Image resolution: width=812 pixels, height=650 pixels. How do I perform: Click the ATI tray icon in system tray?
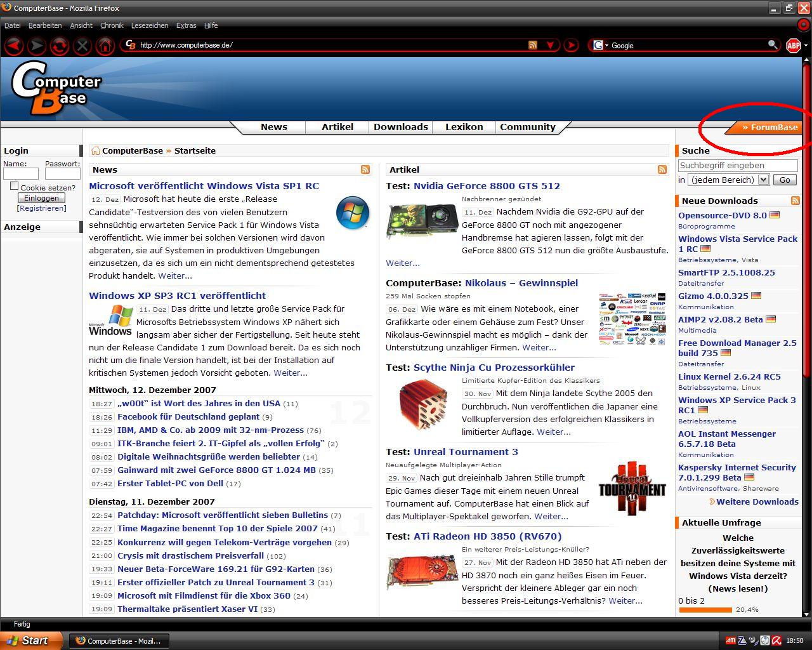pos(731,640)
